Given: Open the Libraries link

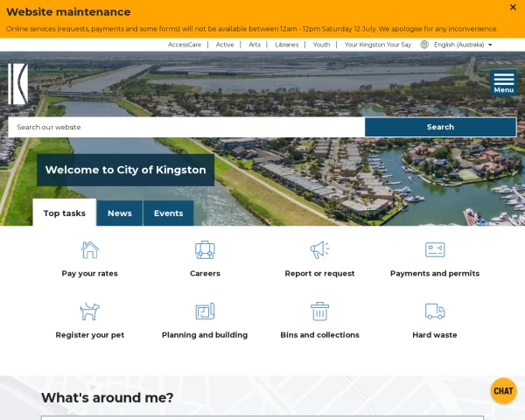Looking at the screenshot, I should [x=287, y=45].
